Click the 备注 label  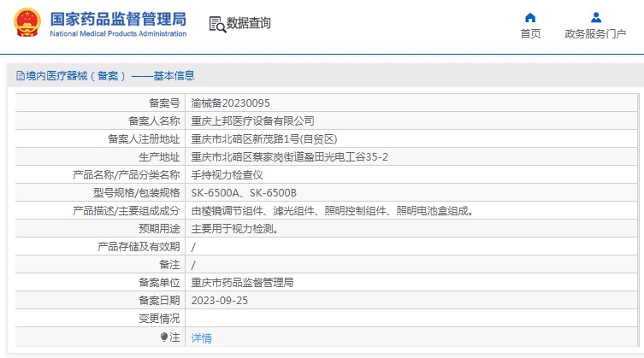169,265
